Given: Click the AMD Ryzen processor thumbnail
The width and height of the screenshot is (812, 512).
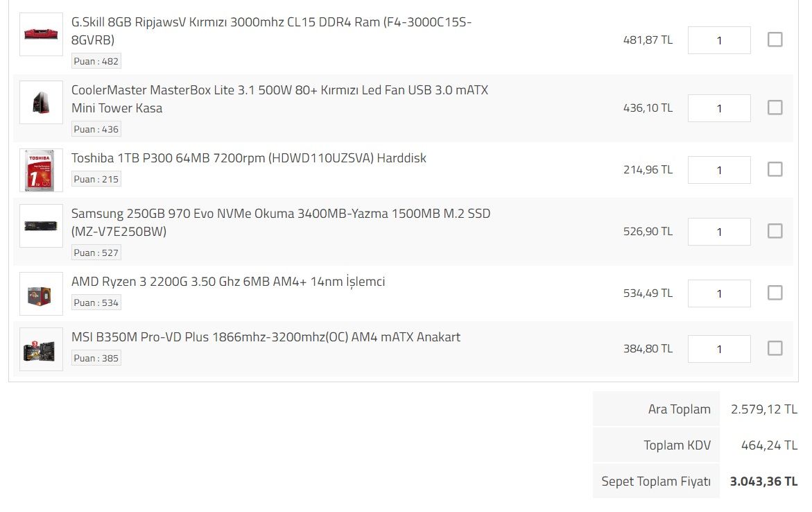Looking at the screenshot, I should (x=41, y=294).
